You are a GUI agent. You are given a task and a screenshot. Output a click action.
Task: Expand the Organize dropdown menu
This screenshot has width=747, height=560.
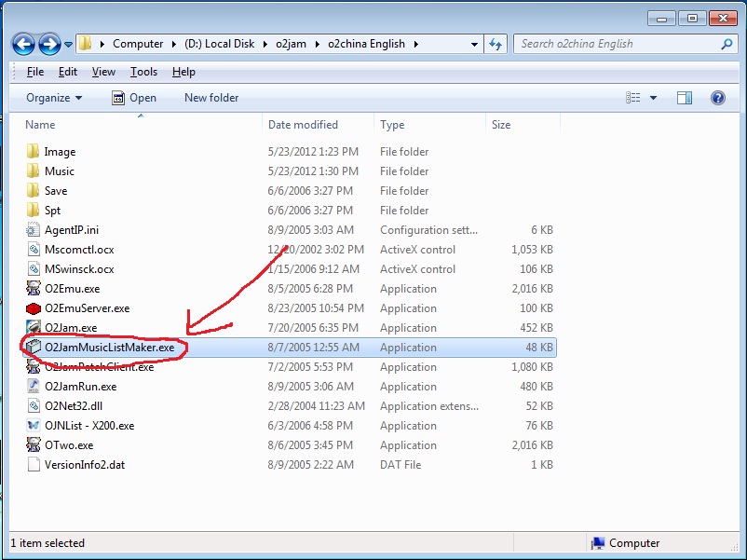click(x=54, y=98)
